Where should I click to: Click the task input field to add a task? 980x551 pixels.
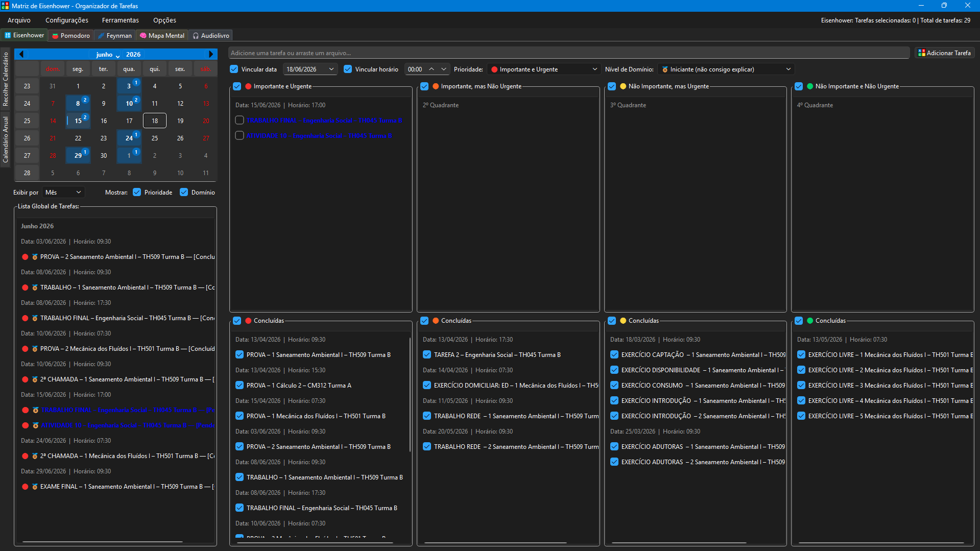tap(568, 53)
